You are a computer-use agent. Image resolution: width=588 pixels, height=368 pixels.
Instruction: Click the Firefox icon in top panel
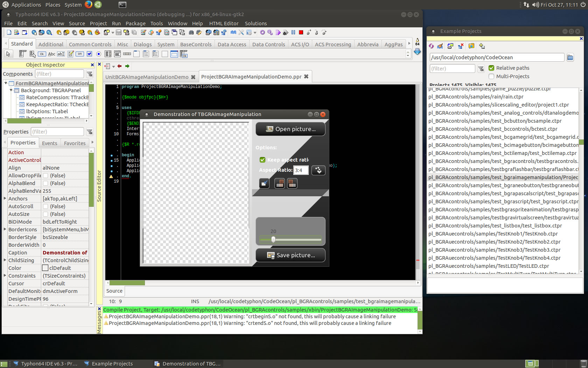coord(89,5)
